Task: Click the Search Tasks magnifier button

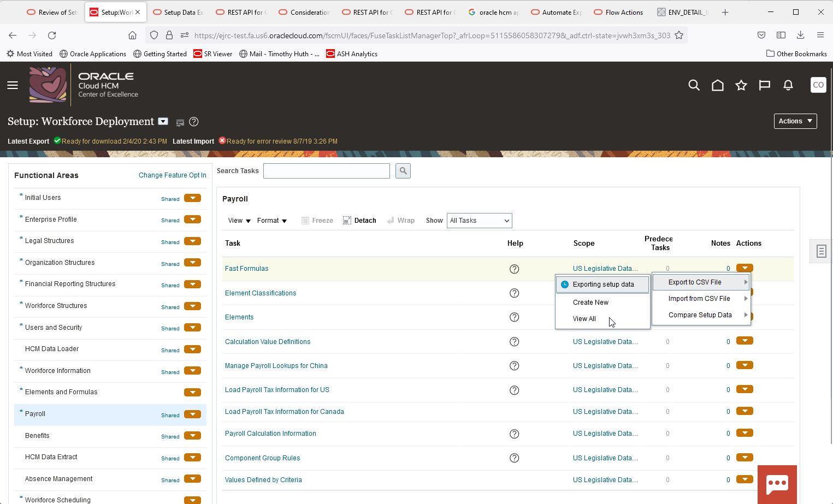Action: coord(403,171)
